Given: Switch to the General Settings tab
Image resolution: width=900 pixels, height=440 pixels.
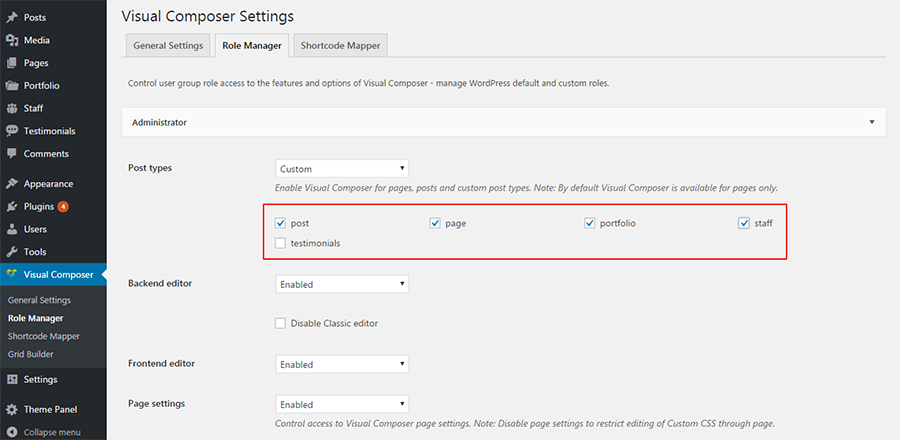Looking at the screenshot, I should 168,46.
